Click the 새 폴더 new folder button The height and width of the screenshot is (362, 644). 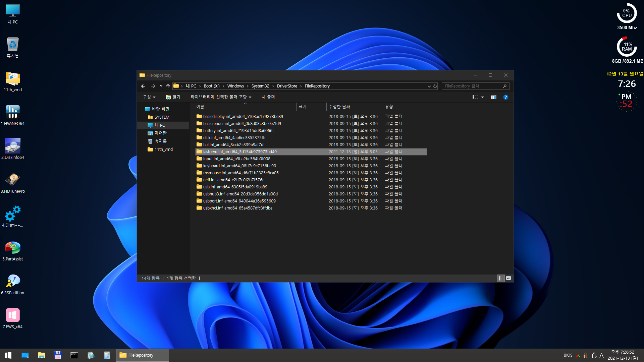click(268, 97)
